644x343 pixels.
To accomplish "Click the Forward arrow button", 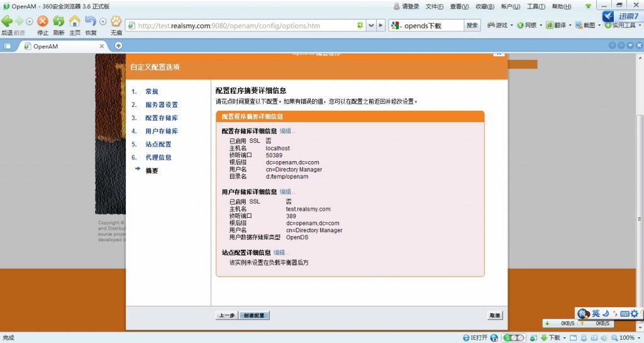I will point(19,21).
